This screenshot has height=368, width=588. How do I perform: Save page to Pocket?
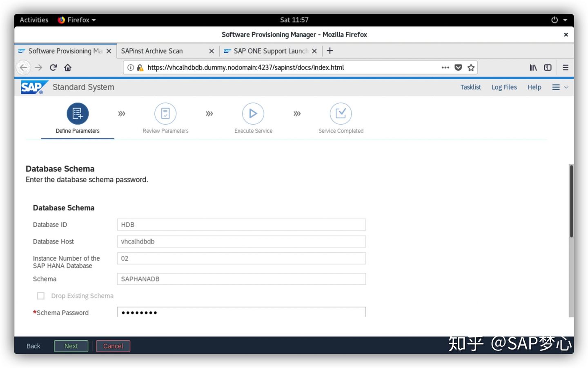pos(458,67)
